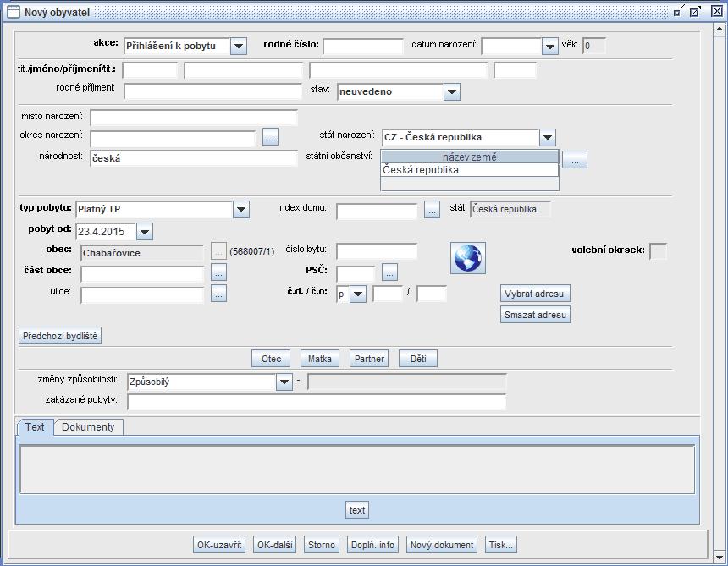Switch to the Dokumenty tab

(x=88, y=426)
